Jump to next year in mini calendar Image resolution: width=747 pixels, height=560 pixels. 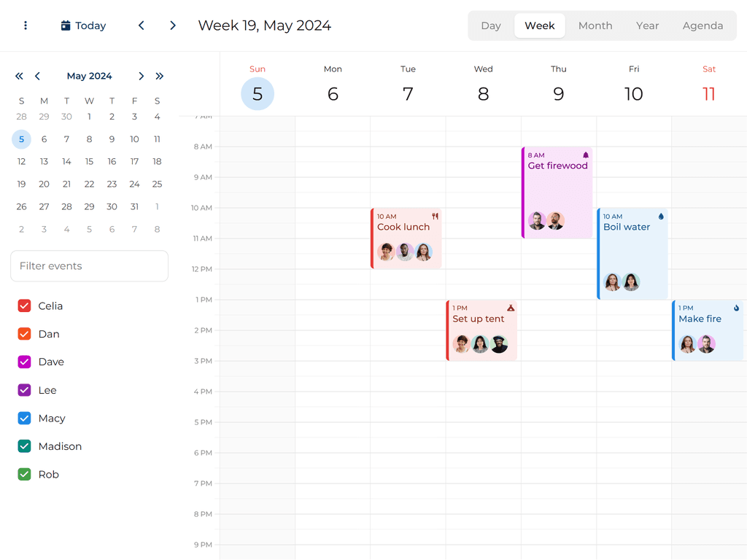(x=160, y=76)
